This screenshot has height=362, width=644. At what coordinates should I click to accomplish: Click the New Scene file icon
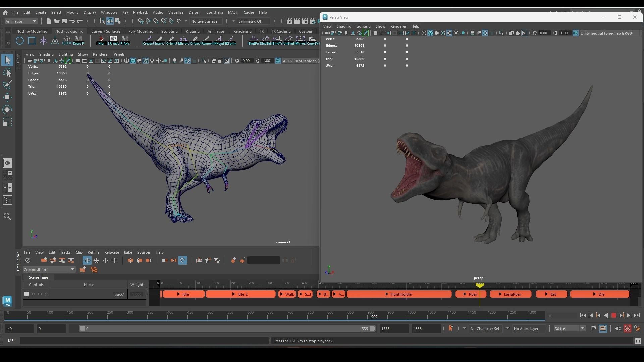[49, 21]
